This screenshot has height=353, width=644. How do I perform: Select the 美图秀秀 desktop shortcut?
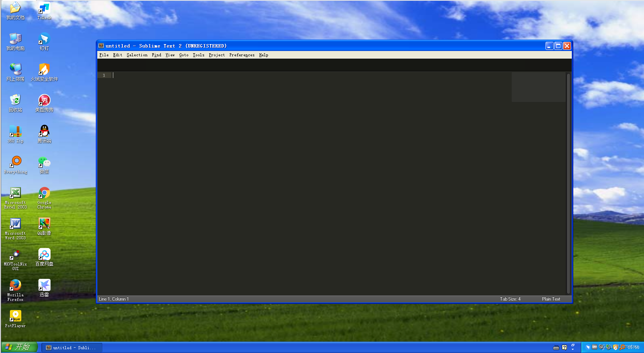(x=44, y=103)
